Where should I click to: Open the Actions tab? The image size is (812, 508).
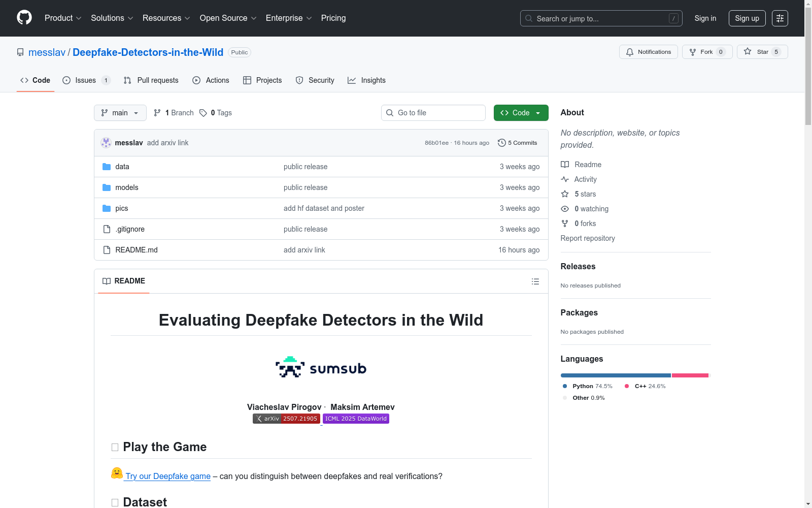click(211, 80)
